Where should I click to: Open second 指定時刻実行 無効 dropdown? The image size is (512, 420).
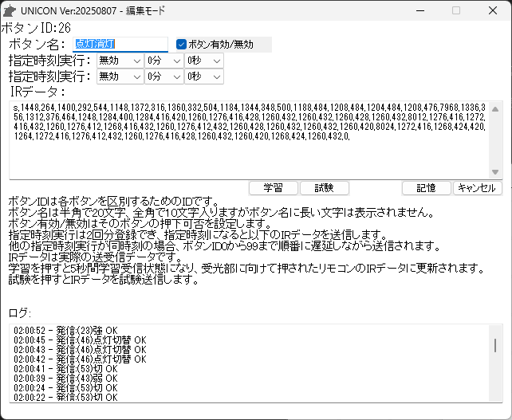120,77
